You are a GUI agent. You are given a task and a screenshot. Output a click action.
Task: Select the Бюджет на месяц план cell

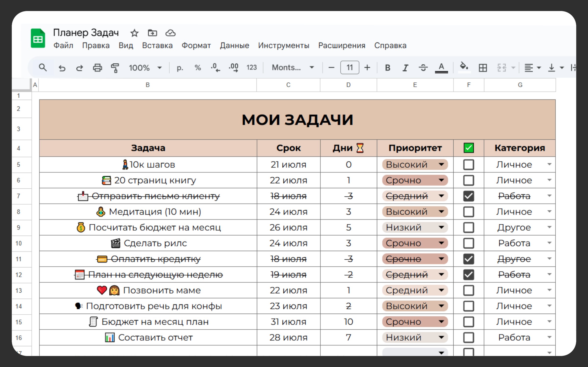point(148,322)
